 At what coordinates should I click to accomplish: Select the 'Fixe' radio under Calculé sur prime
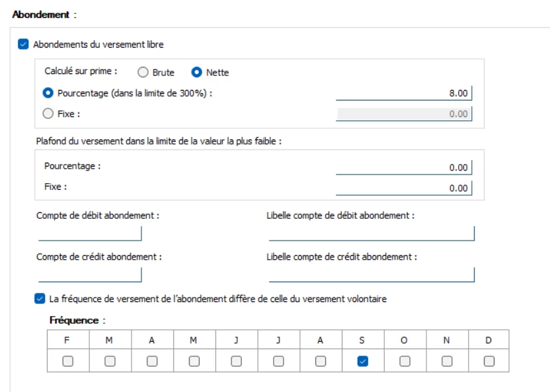[x=48, y=114]
